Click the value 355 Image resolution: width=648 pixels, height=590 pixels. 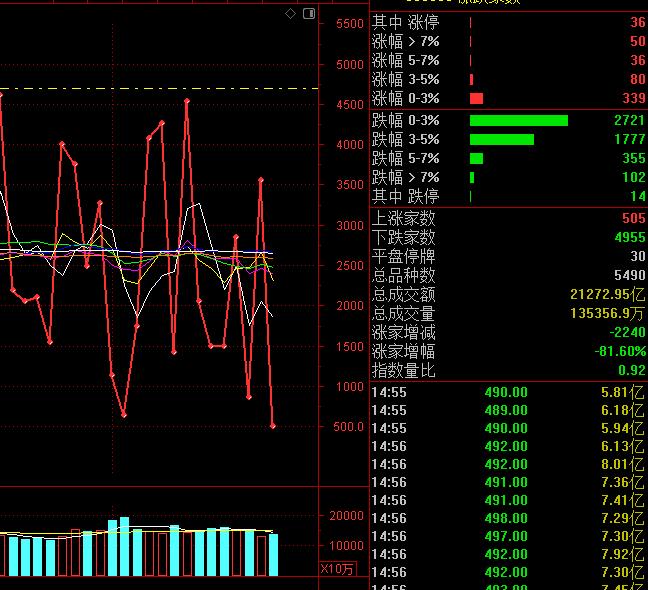point(634,158)
